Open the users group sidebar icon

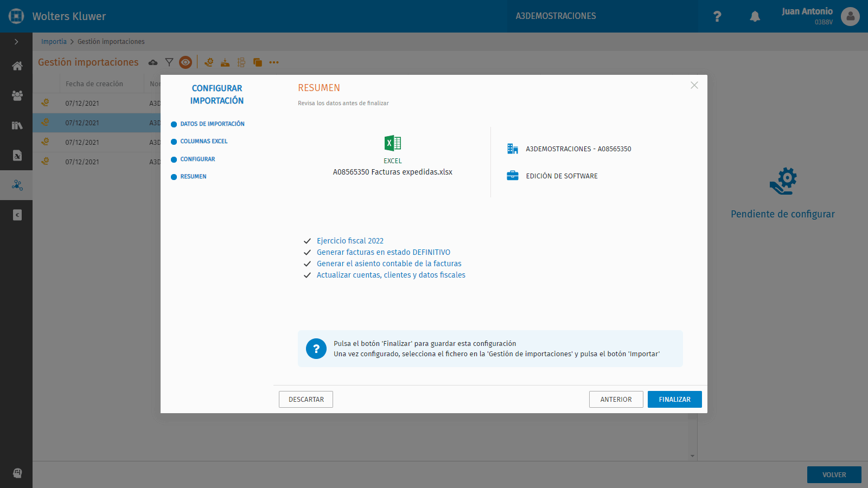[x=17, y=95]
